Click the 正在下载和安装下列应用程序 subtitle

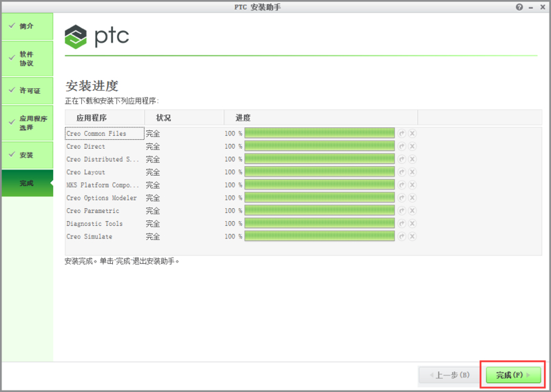point(112,101)
